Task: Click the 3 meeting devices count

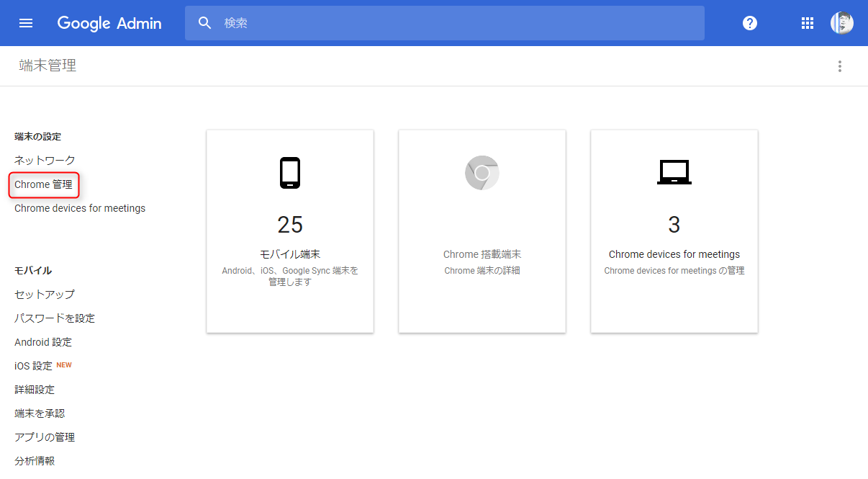Action: (674, 225)
